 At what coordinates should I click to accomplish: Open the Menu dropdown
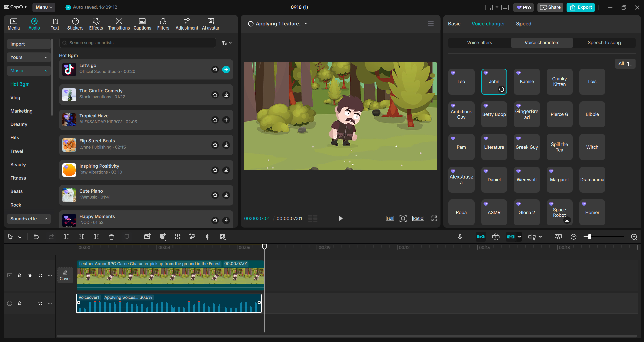coord(44,7)
